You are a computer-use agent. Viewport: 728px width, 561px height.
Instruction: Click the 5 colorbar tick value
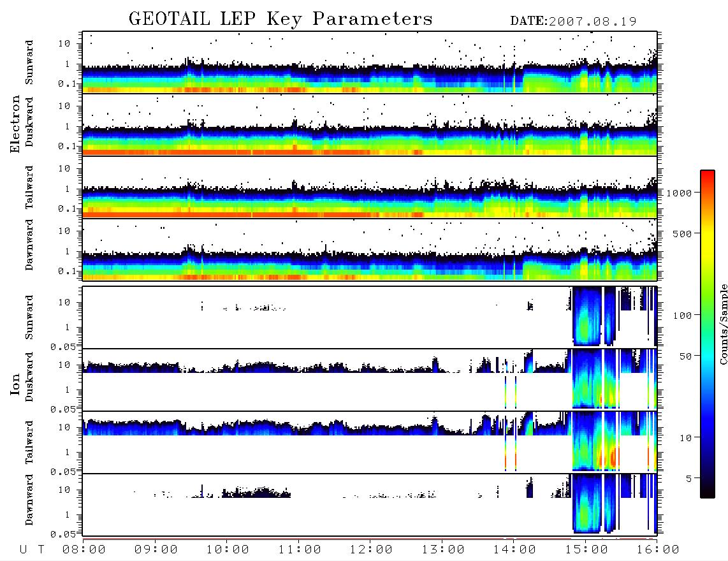tap(689, 479)
